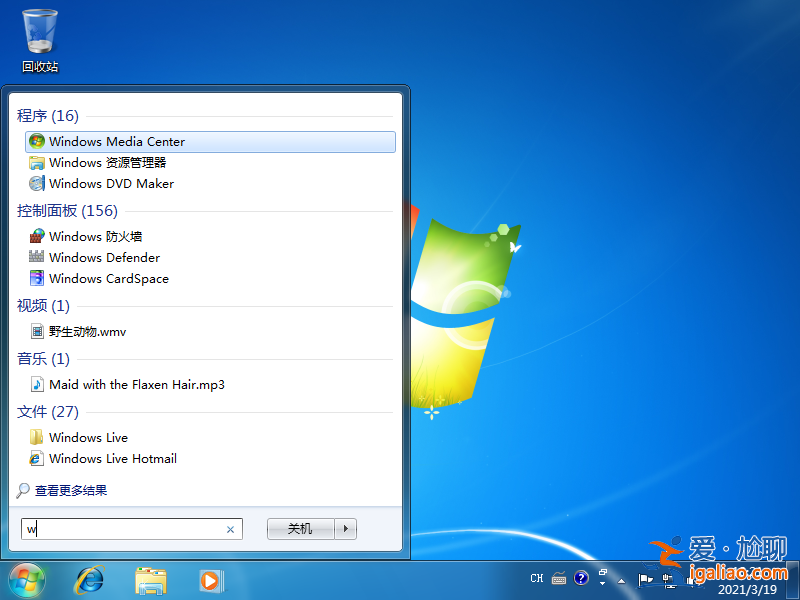Open Windows DVD Maker result

point(110,183)
